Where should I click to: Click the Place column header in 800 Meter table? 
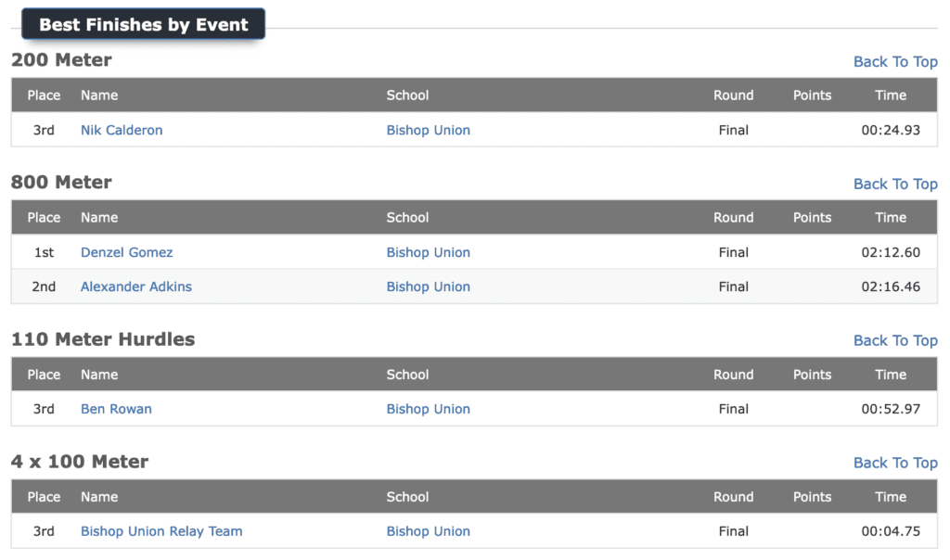point(44,217)
